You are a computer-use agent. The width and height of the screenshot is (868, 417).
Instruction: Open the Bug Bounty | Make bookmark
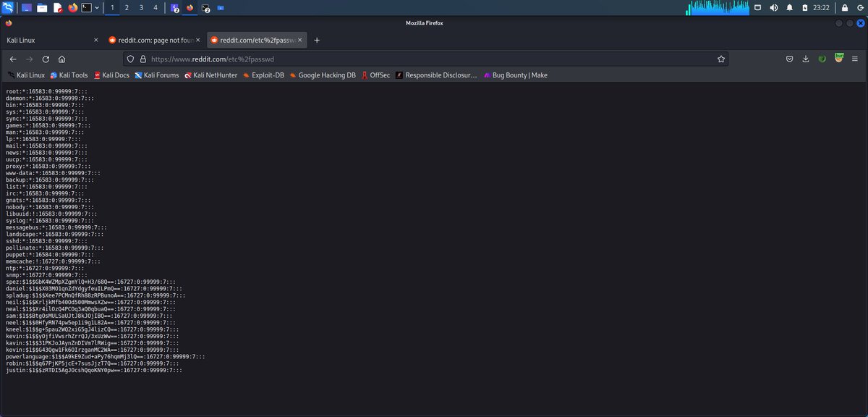point(515,75)
